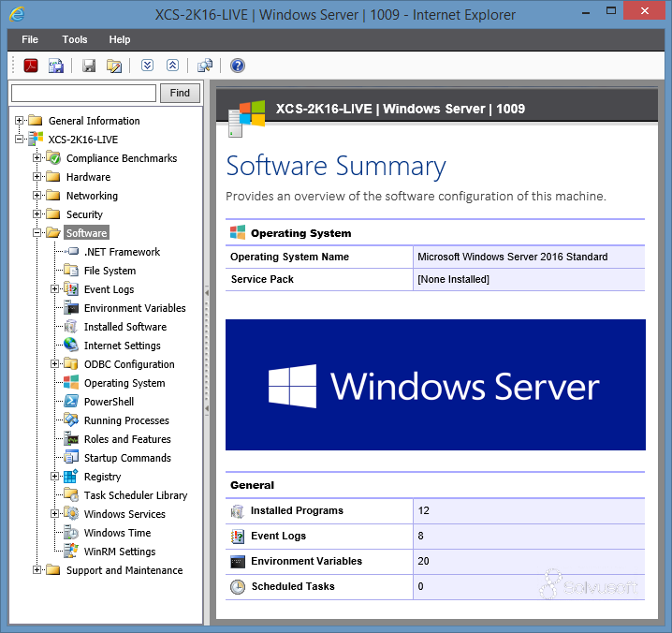Click the Windows Server banner image
Screen dimensions: 672x633
[x=435, y=385]
